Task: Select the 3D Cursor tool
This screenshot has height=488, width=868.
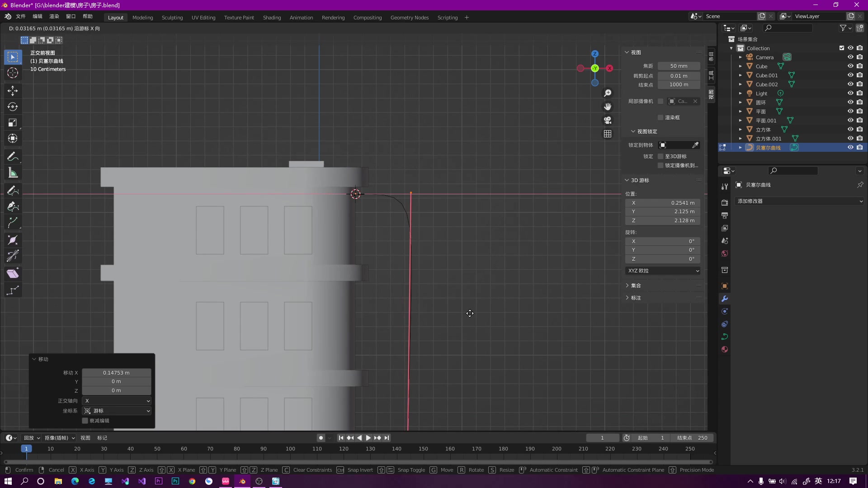Action: tap(13, 73)
